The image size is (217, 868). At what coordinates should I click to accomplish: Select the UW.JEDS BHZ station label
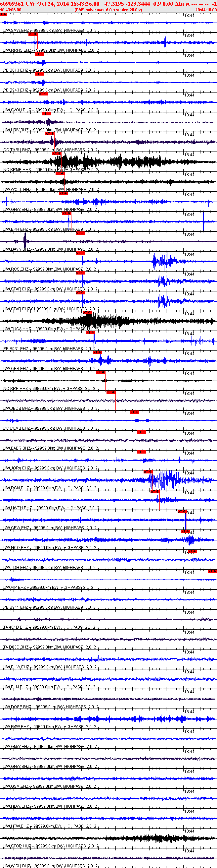[x=51, y=408]
